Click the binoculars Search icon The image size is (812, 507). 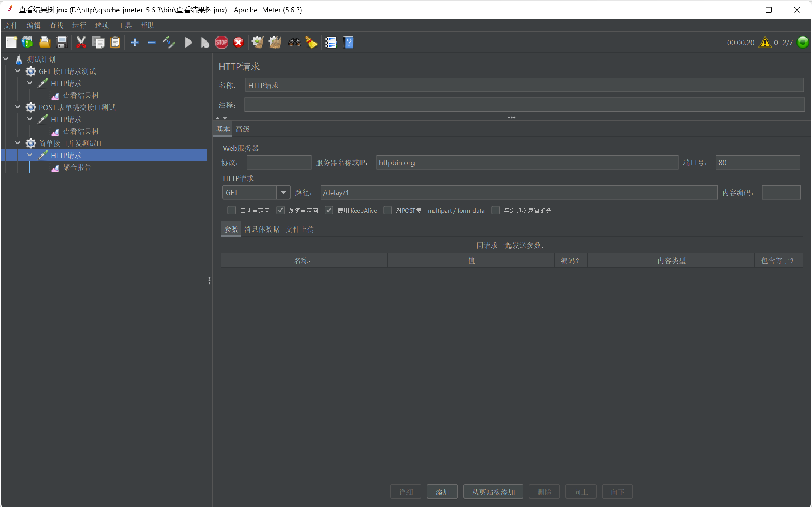(295, 42)
